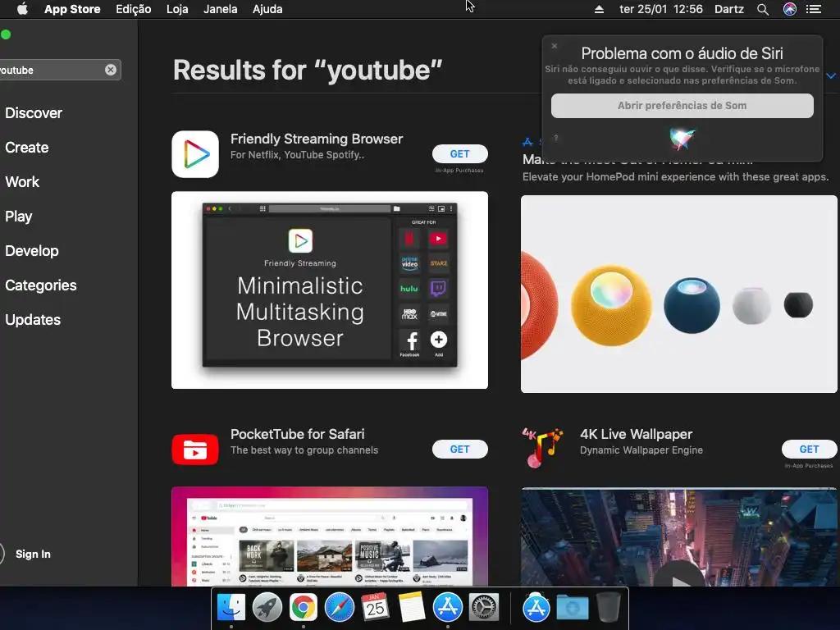Click the date and time in menu bar
Screen dimensions: 840x630
(x=661, y=9)
